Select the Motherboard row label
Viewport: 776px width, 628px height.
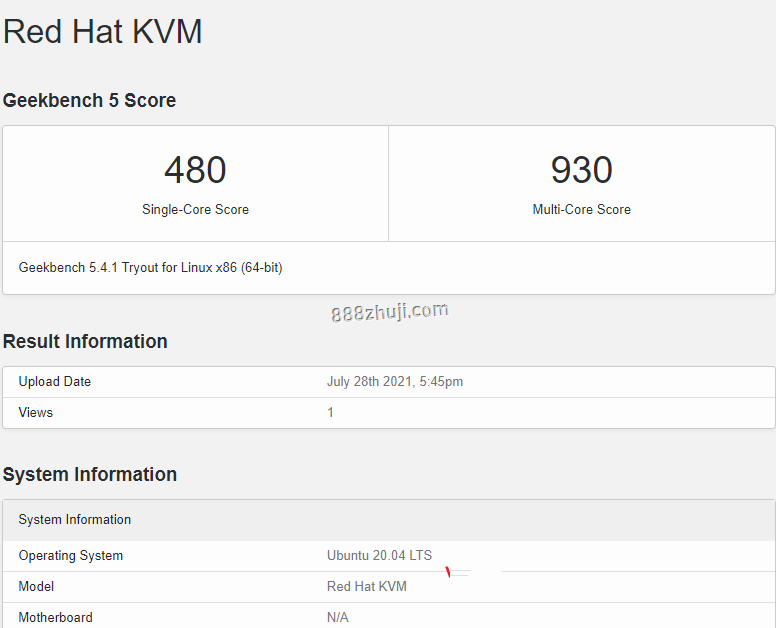55,618
